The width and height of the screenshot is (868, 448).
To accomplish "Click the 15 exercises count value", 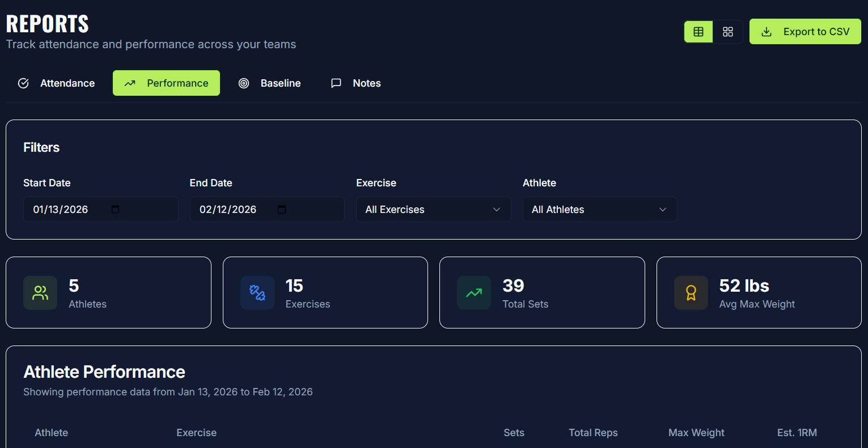I will [294, 286].
